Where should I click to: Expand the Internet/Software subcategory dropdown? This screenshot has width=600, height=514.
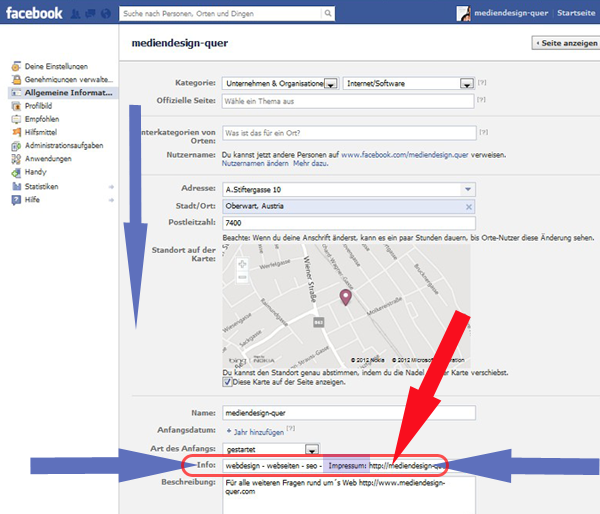(x=466, y=84)
